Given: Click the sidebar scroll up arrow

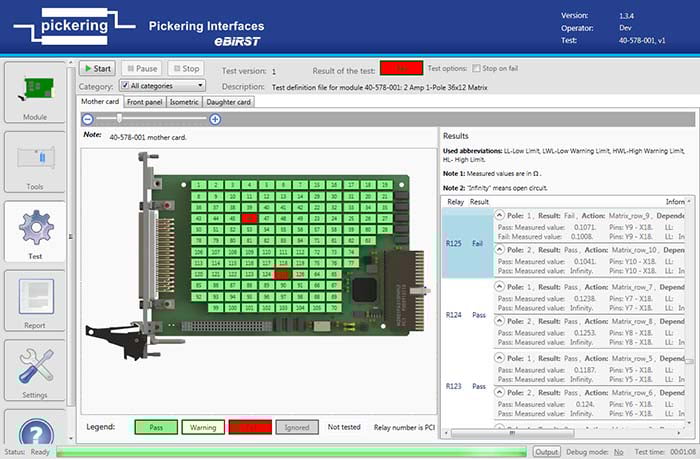Looking at the screenshot, I should 71,63.
